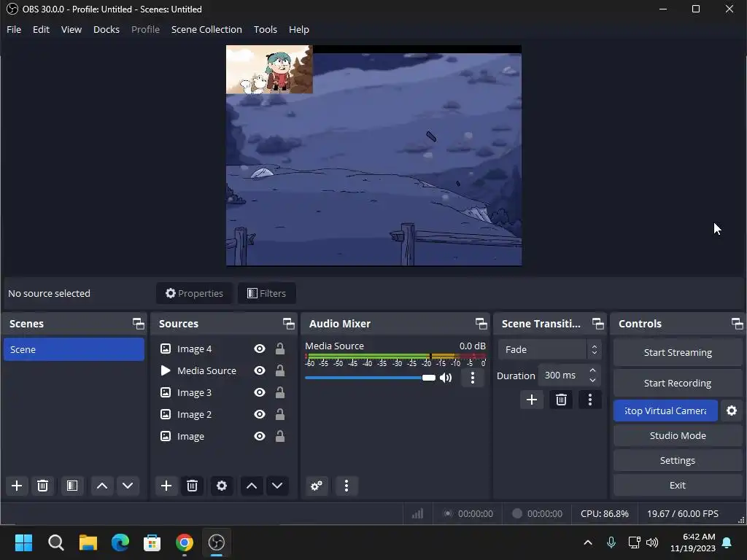Click the Windows Start button
747x560 pixels.
click(24, 542)
